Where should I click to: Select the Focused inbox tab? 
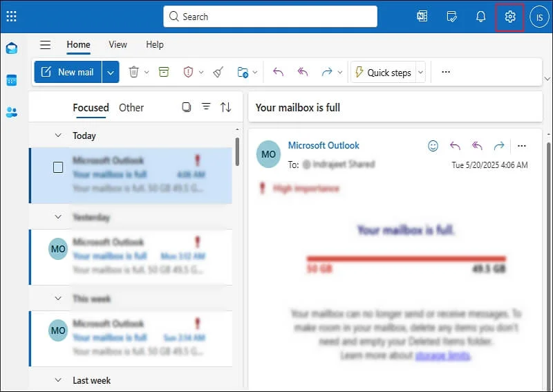coord(91,108)
